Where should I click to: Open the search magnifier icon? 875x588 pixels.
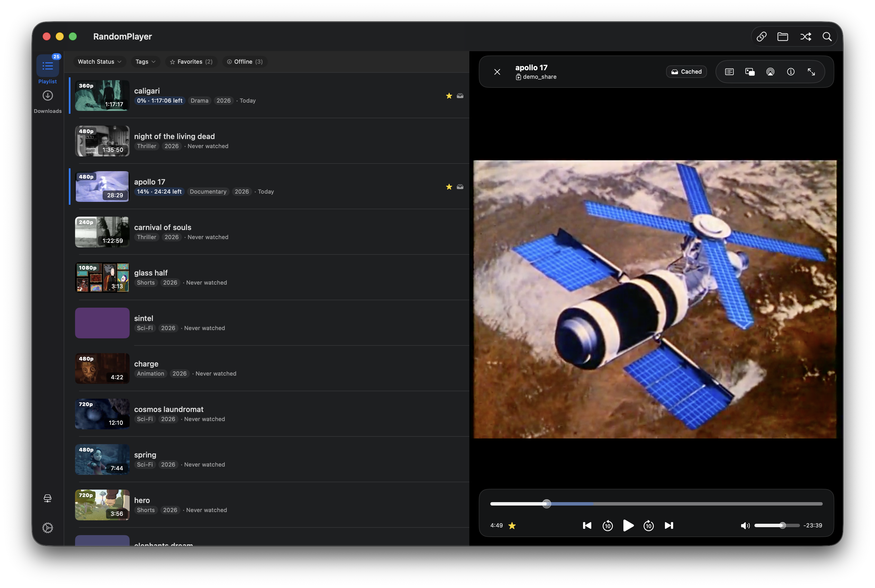click(827, 36)
